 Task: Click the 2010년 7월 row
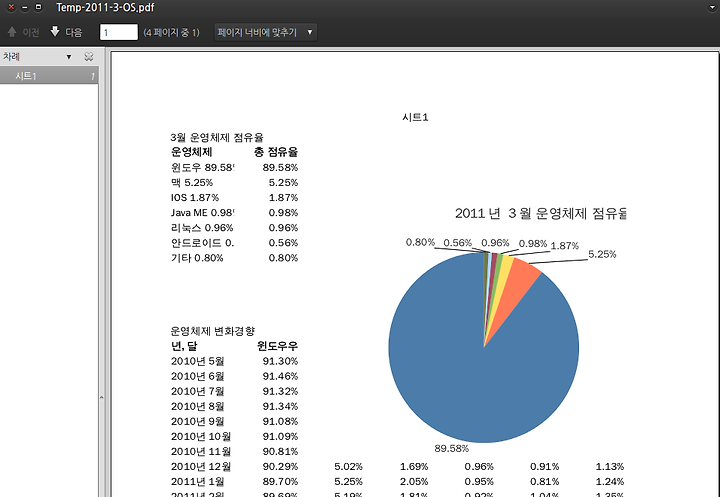pos(234,391)
